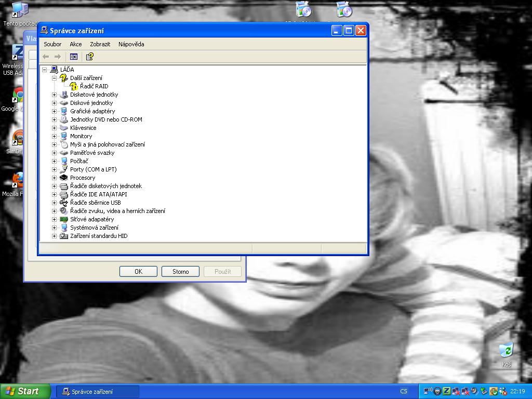Click OK in the background properties dialog
This screenshot has width=532, height=399.
(138, 271)
